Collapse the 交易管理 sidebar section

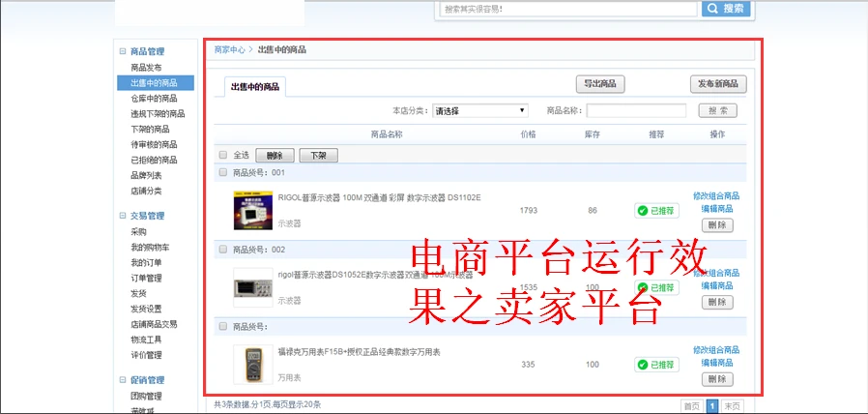pos(123,216)
